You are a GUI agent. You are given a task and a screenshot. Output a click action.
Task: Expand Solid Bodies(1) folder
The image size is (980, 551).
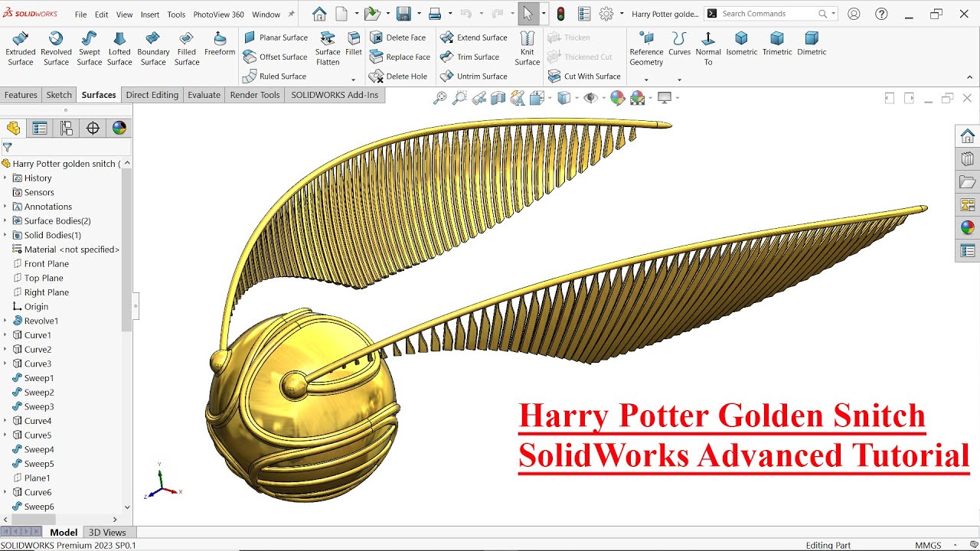[5, 235]
